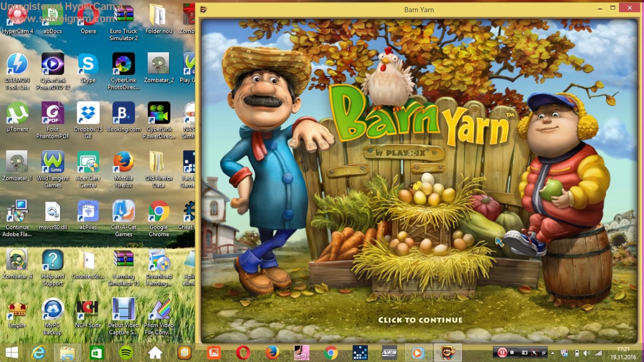This screenshot has height=362, width=644.
Task: Select the Zombatar_4 image file
Action: [17, 264]
